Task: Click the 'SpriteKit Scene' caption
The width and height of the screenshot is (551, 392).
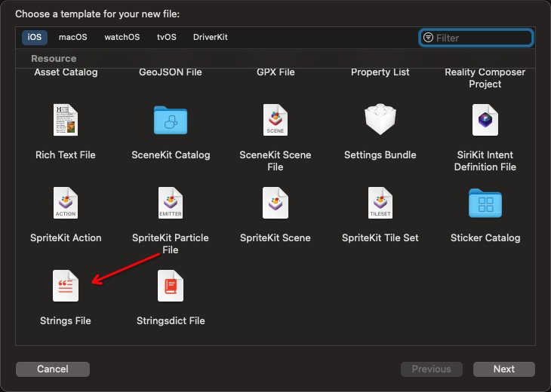Action: point(275,238)
